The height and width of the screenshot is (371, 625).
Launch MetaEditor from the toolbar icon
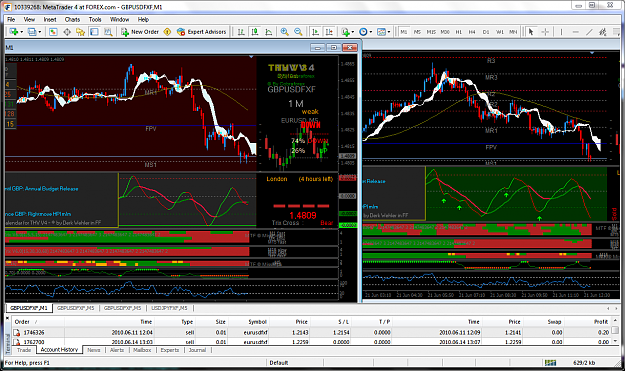point(167,32)
